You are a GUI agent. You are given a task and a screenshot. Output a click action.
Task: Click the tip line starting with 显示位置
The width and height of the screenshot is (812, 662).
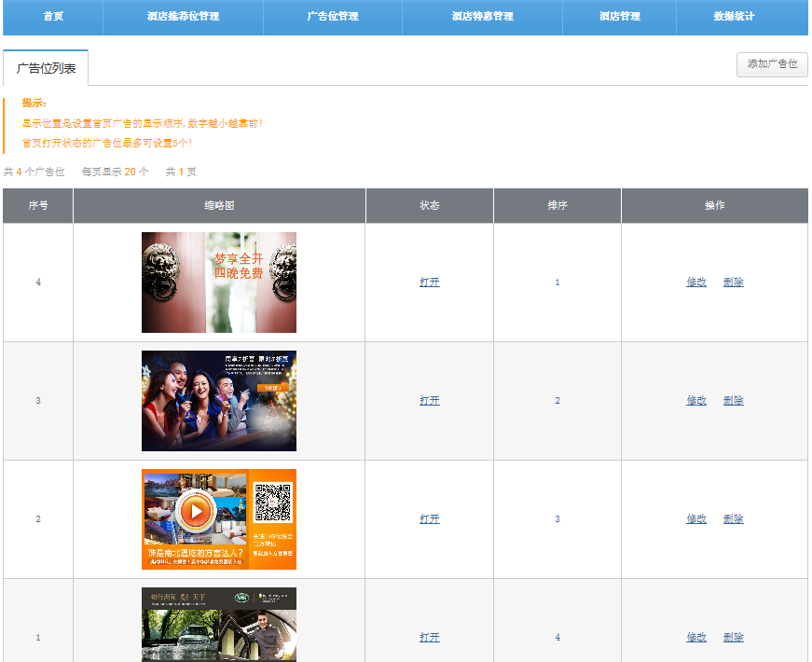click(x=143, y=123)
